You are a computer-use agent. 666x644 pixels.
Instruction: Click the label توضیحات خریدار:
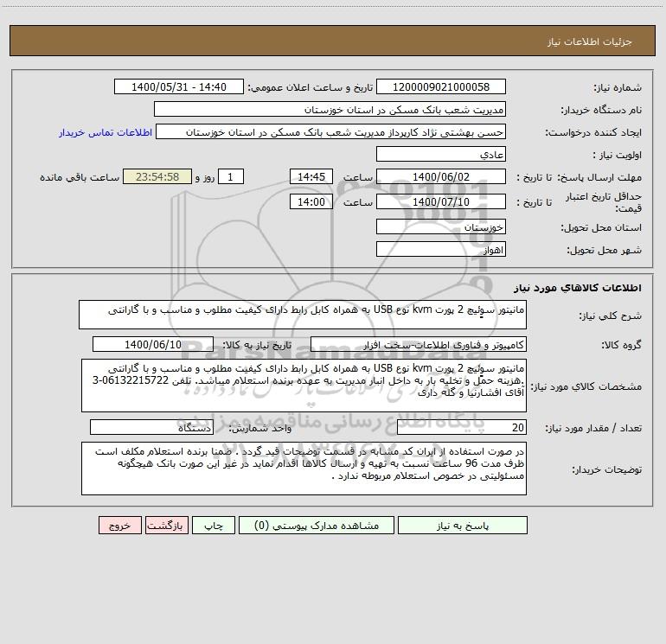click(606, 470)
